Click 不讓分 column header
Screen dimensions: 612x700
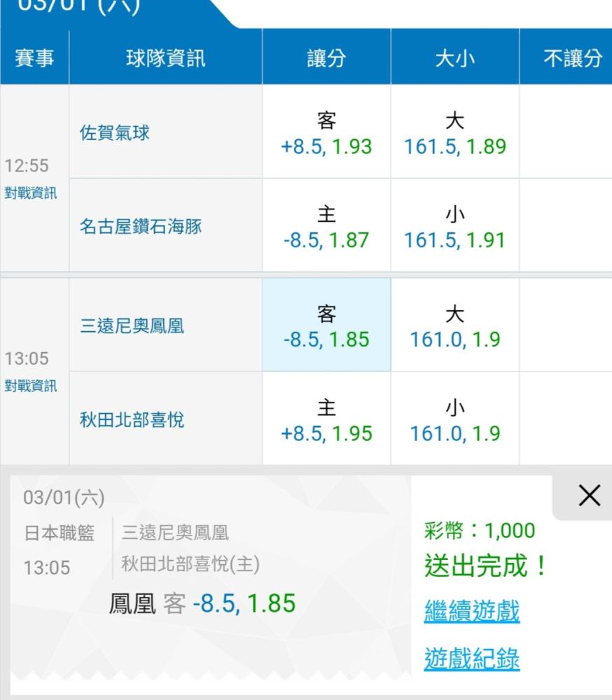pyautogui.click(x=571, y=58)
